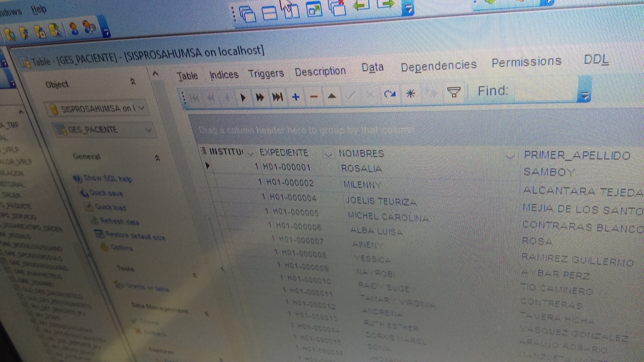Delete the current record with the minus icon
Viewport: 644px width, 362px height.
pyautogui.click(x=314, y=97)
